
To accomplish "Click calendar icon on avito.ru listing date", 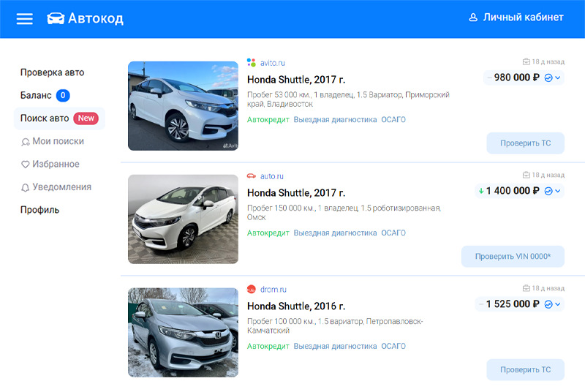I will (526, 61).
